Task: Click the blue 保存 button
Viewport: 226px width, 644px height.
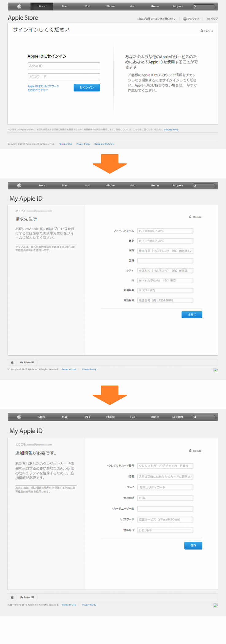Action: [x=193, y=546]
